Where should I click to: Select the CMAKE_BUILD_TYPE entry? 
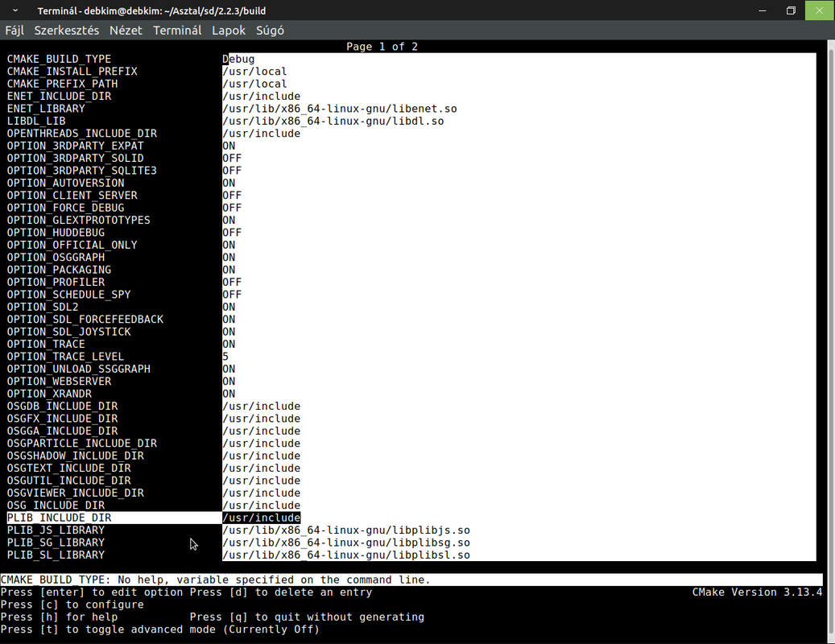pyautogui.click(x=59, y=59)
